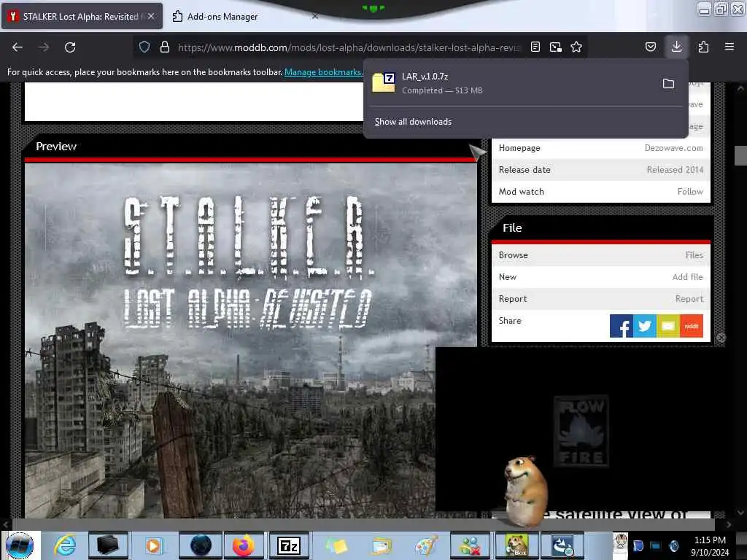Open Windows Media Player from taskbar

tap(153, 545)
